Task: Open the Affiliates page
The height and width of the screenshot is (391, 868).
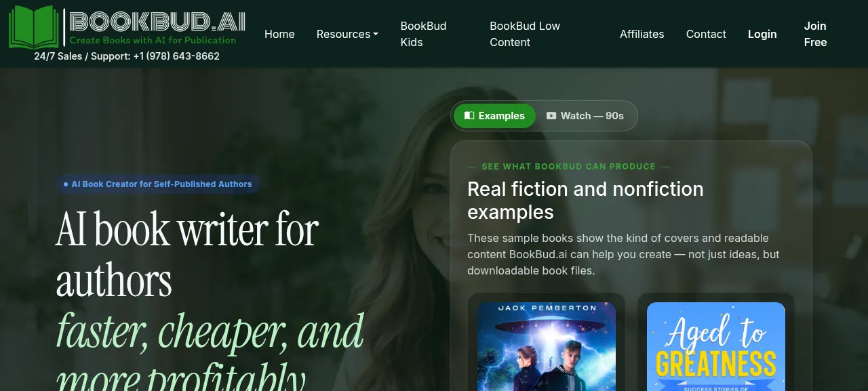Action: coord(642,34)
